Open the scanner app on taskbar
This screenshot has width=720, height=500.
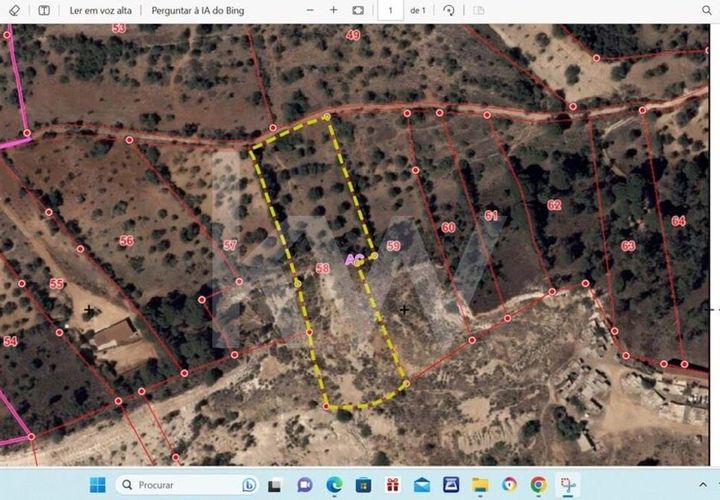coord(451,485)
